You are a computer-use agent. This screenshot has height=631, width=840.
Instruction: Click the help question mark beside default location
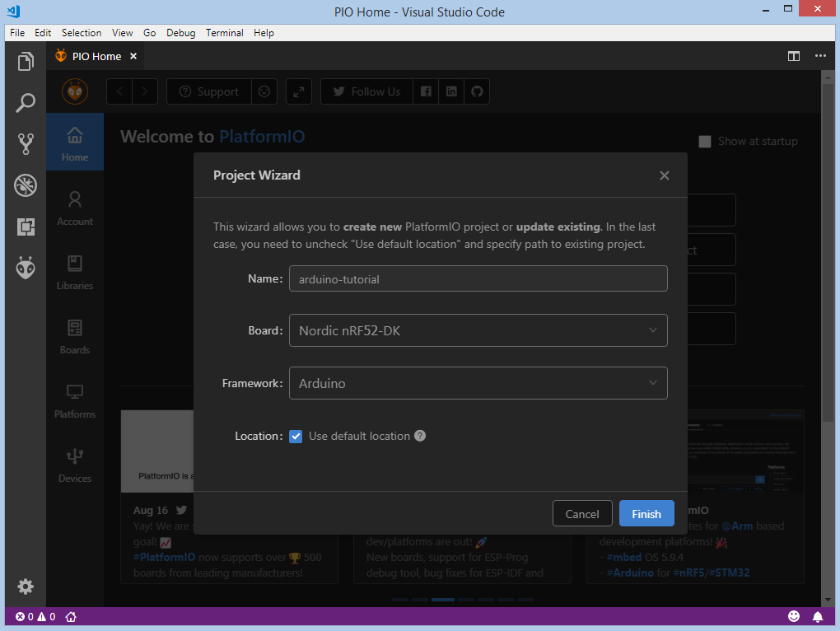pos(420,436)
